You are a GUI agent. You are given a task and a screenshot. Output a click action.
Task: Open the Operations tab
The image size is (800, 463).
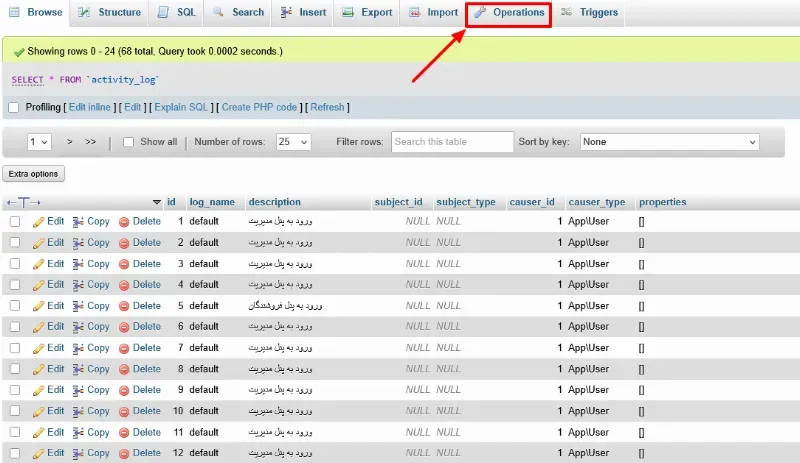coord(509,12)
